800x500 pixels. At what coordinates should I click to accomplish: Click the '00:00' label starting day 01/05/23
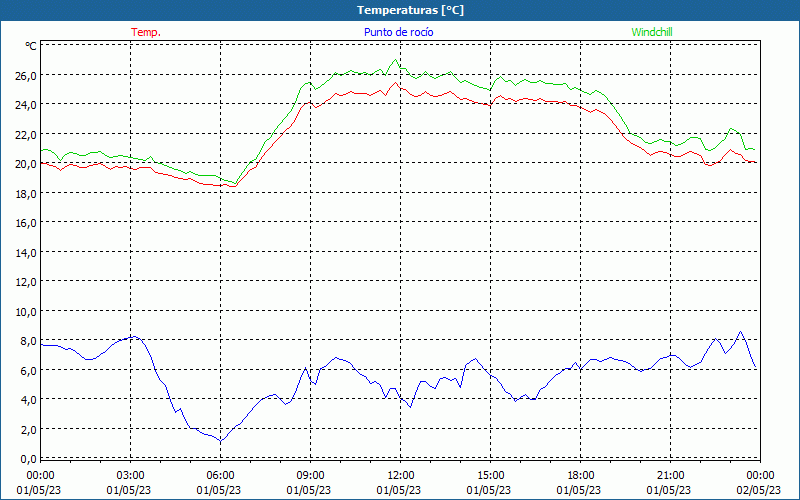click(40, 476)
